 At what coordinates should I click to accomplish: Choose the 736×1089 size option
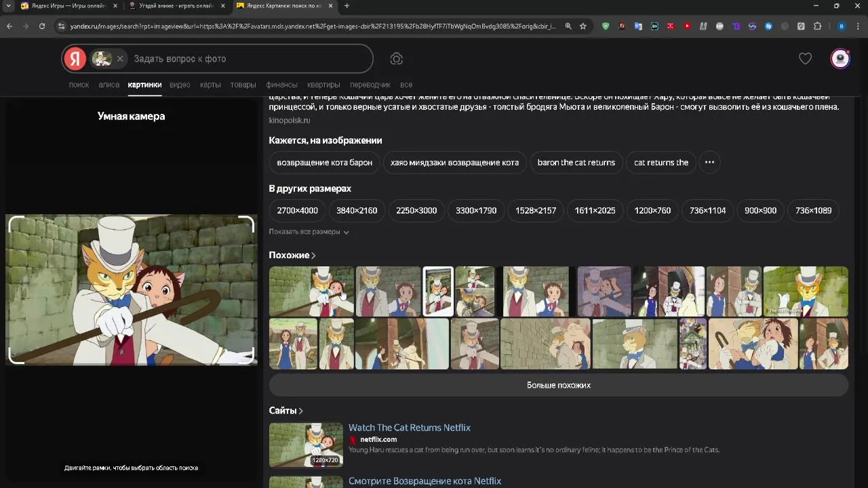click(813, 211)
